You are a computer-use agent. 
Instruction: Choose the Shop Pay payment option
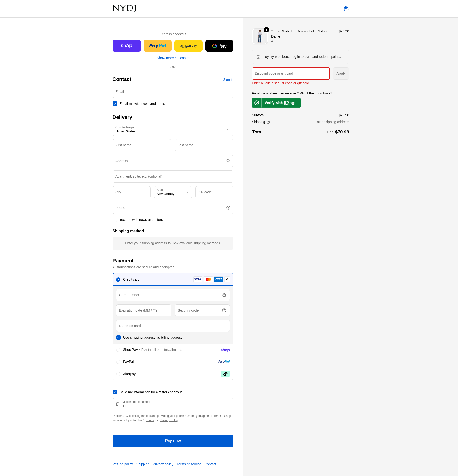(x=118, y=350)
